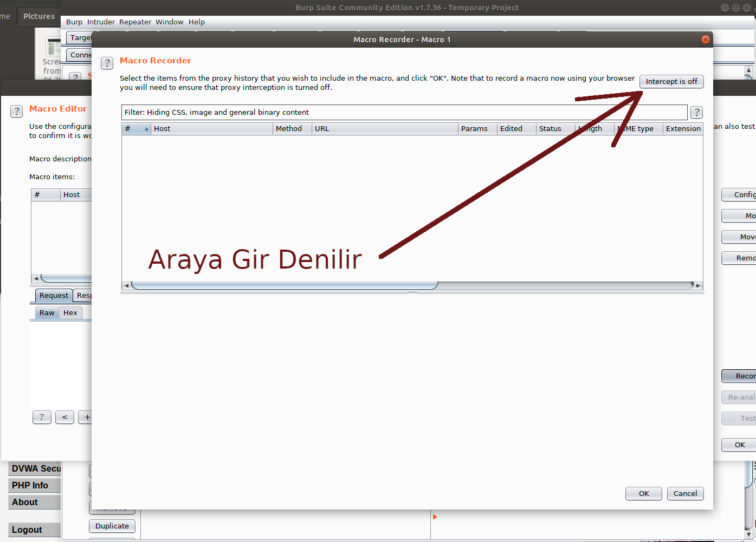Screen dimensions: 756x542
Task: Open the Help menu
Action: pos(197,22)
